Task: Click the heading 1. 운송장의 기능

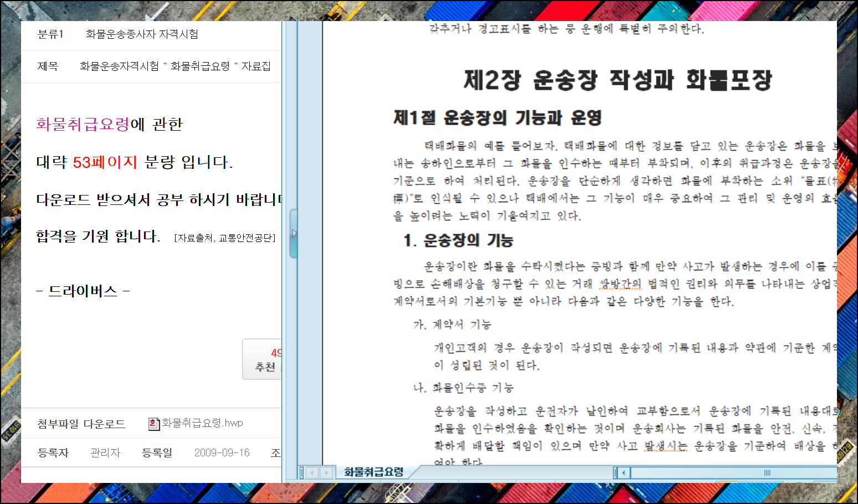Action: coord(459,240)
